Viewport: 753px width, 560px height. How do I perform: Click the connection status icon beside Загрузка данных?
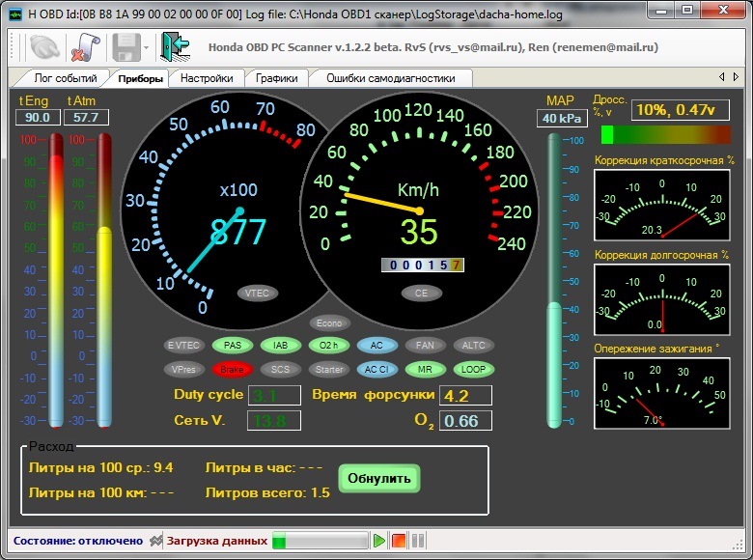pos(154,541)
